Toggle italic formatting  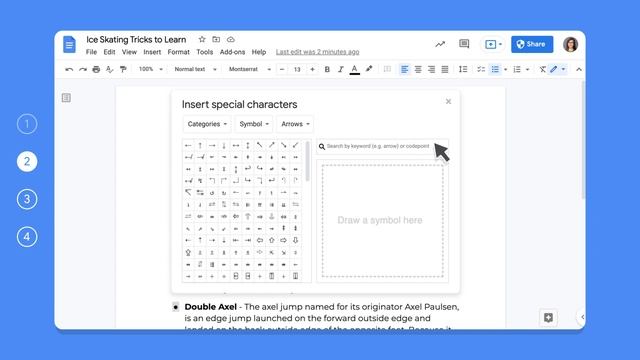(340, 69)
